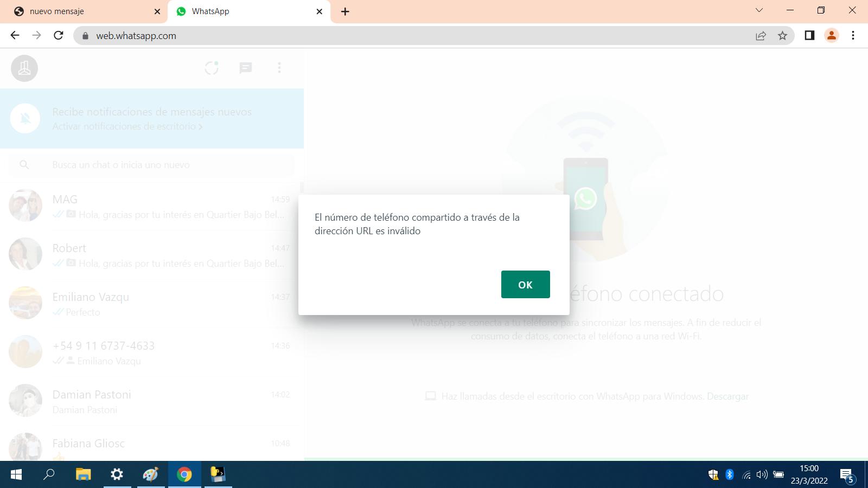The width and height of the screenshot is (868, 488).
Task: Open the Robert chat
Action: (x=152, y=254)
